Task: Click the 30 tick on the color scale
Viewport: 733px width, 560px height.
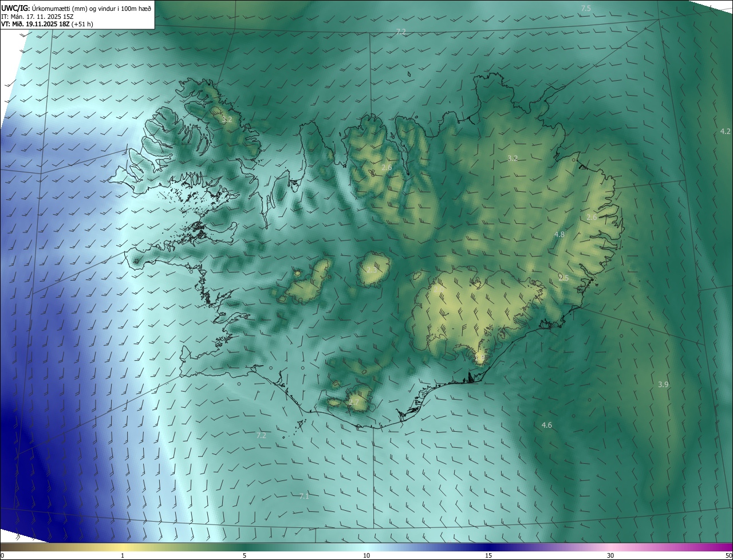Action: point(610,556)
